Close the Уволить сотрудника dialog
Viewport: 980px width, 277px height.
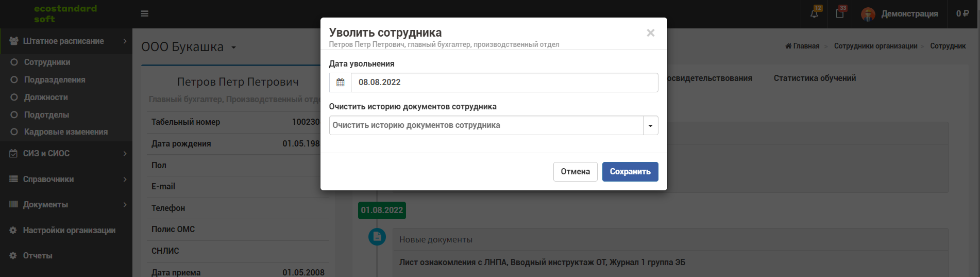tap(651, 32)
